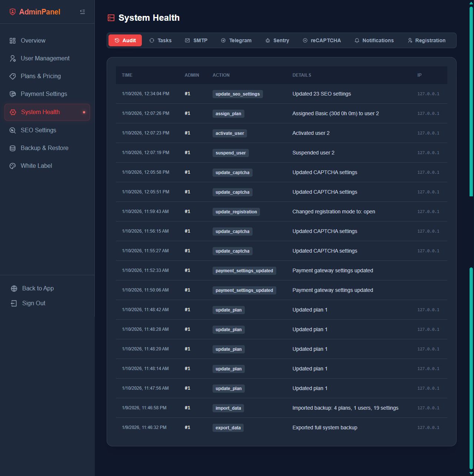Click the Back to App globe icon

click(x=14, y=289)
